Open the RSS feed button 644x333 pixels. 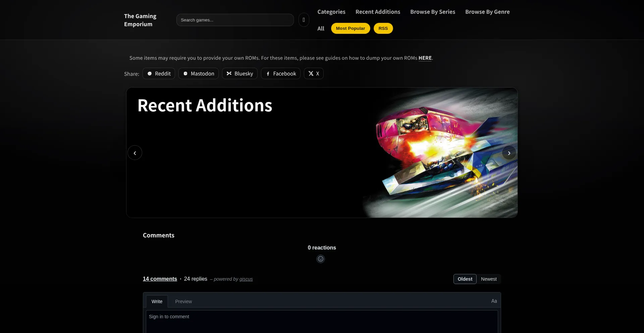pos(383,28)
